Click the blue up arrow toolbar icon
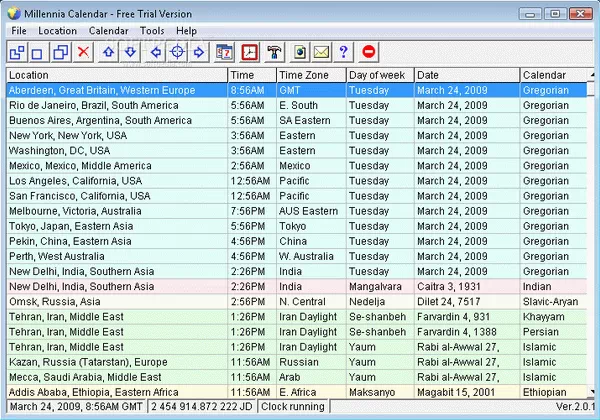 tap(109, 51)
